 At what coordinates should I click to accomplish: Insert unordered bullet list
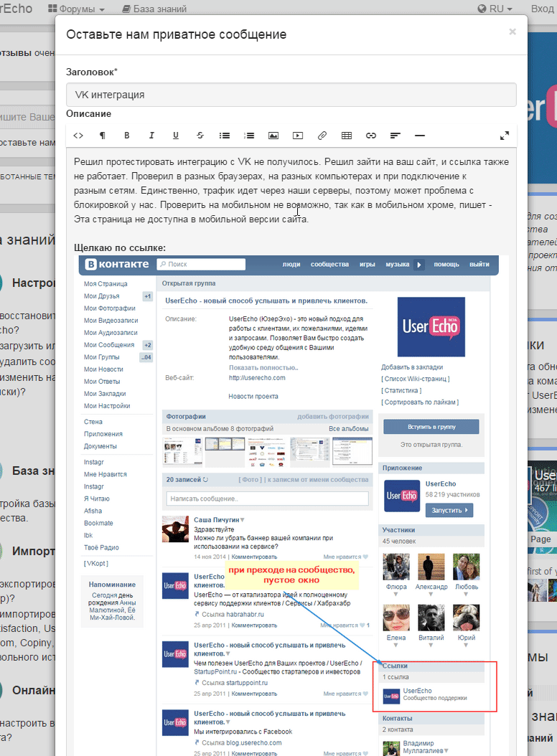click(225, 136)
